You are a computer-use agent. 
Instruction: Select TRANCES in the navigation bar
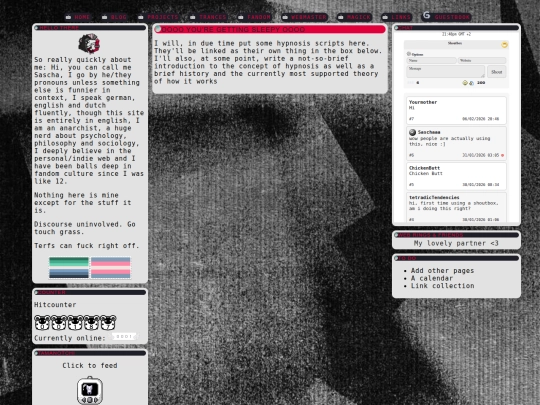pos(209,17)
